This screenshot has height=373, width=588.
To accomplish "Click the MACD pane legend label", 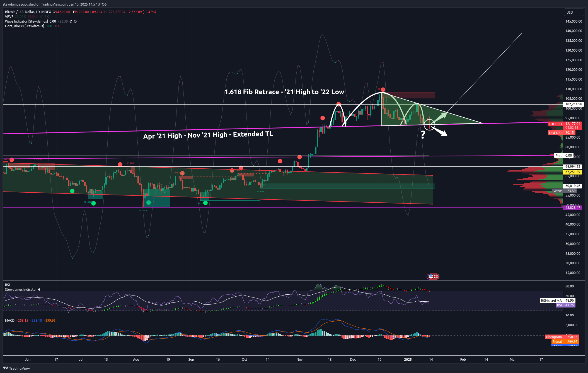I will [10, 321].
